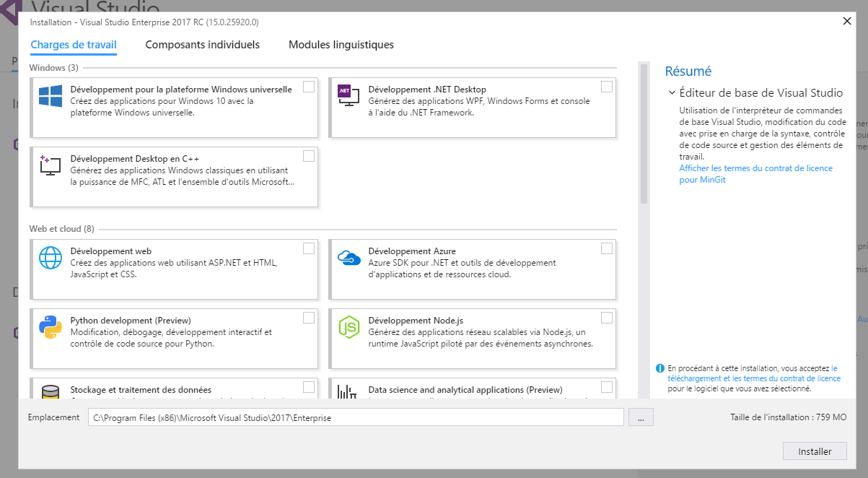Click the .NET Desktop monitor icon
The image size is (868, 478).
pyautogui.click(x=348, y=97)
